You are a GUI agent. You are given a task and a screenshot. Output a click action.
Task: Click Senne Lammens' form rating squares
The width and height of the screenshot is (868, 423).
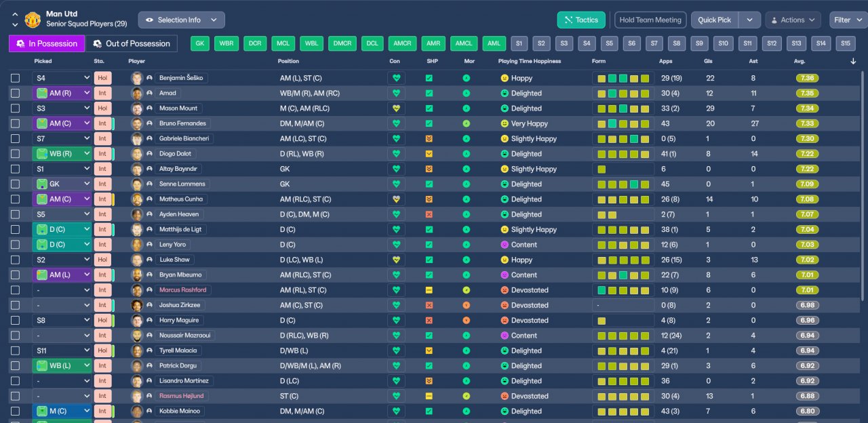[623, 184]
